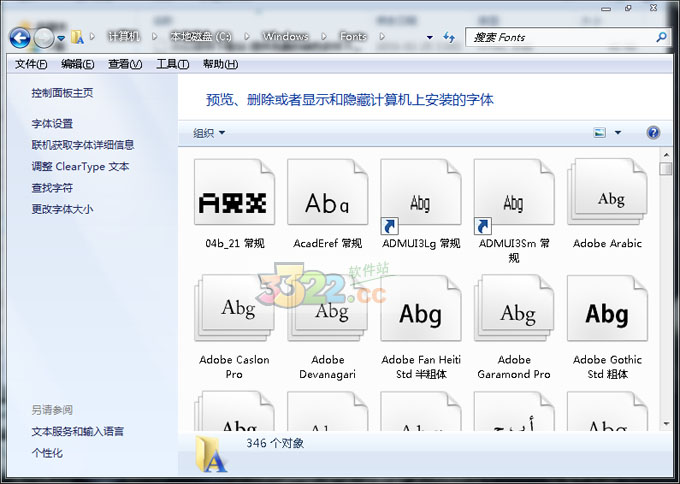The width and height of the screenshot is (680, 484).
Task: Click the vertical scrollbar thumb
Action: coord(666,168)
